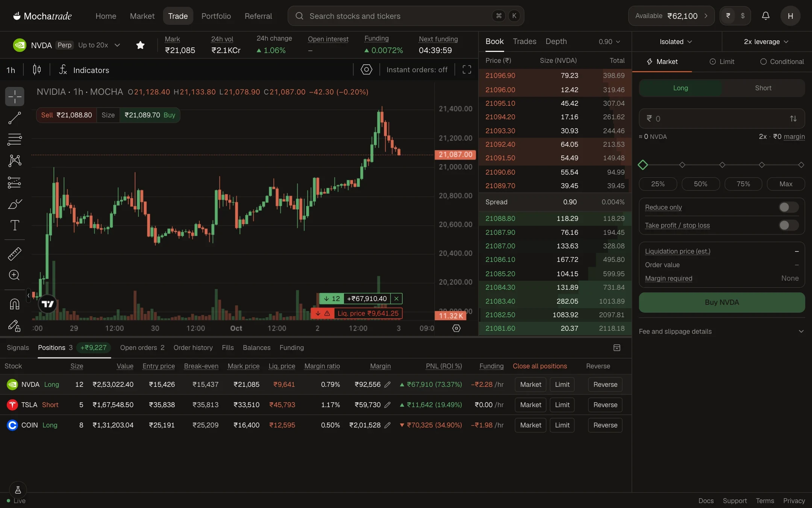Reverse the TSLA Short position
Image resolution: width=812 pixels, height=508 pixels.
coord(605,405)
